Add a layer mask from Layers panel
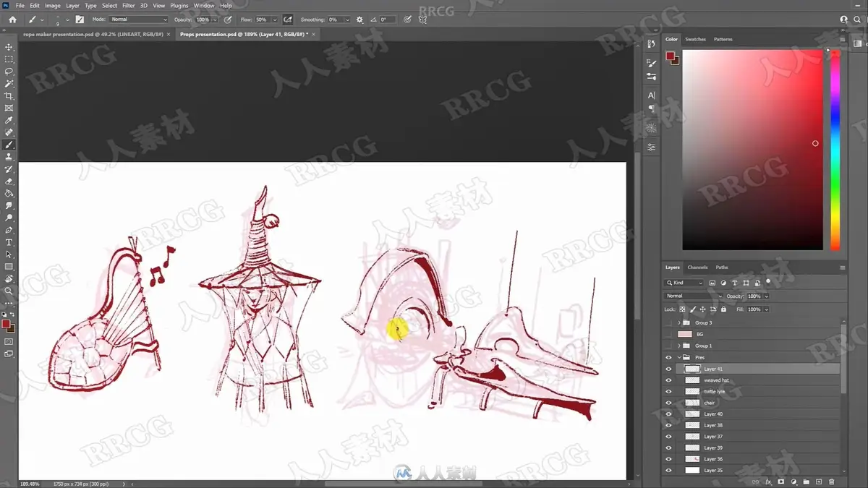This screenshot has height=488, width=868. (781, 481)
